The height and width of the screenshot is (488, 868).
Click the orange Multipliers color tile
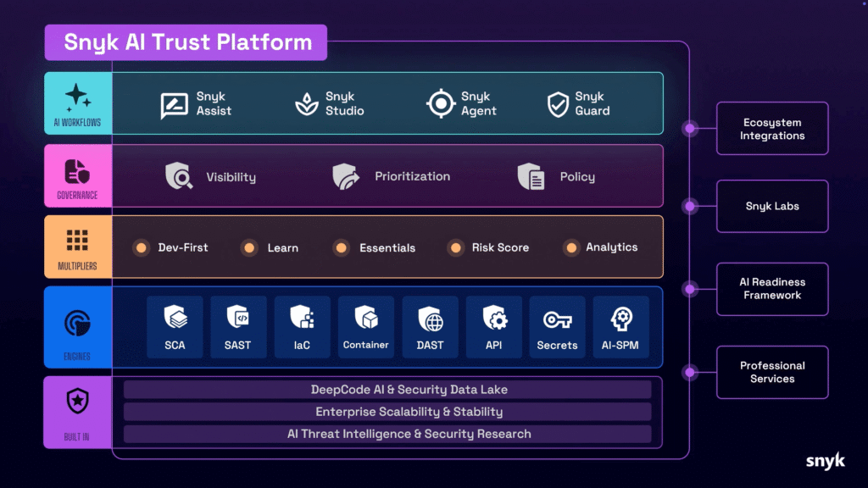77,247
